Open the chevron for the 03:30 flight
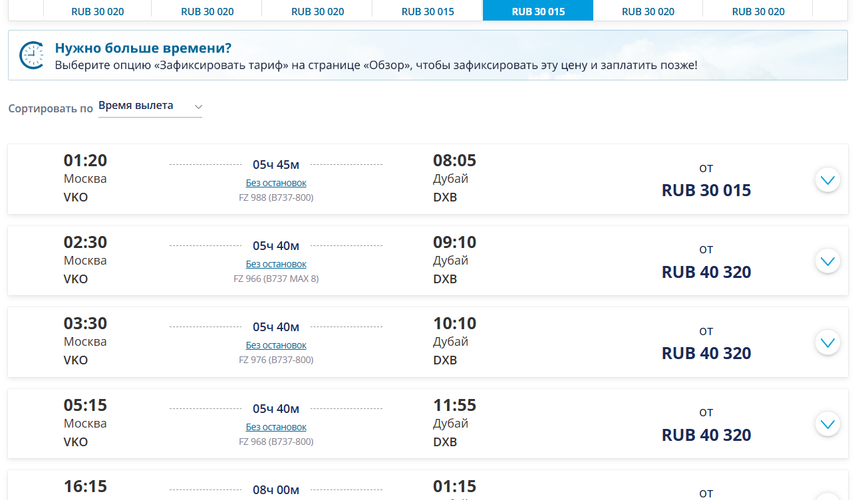The width and height of the screenshot is (860, 500). 827,343
